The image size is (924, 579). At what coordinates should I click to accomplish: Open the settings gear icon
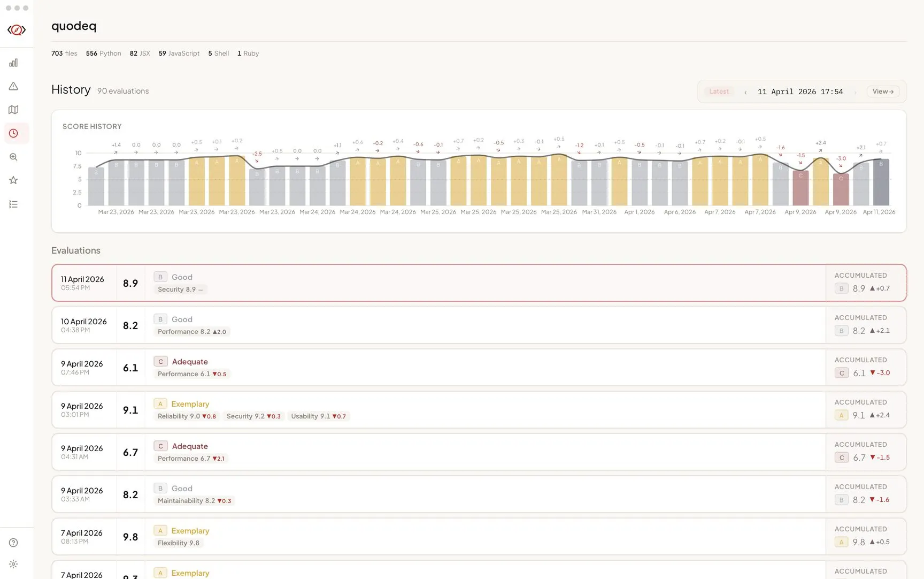coord(13,564)
